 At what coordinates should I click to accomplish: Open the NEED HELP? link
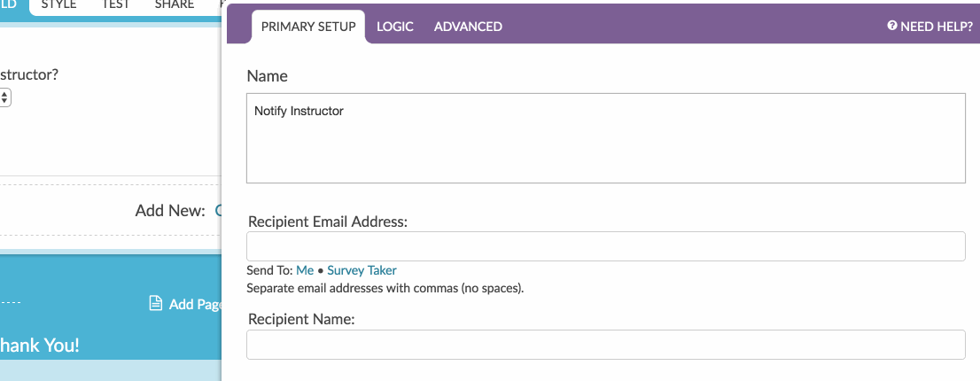pyautogui.click(x=936, y=27)
